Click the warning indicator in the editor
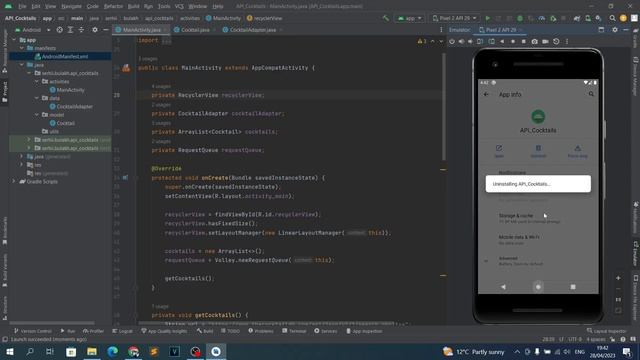The width and height of the screenshot is (640, 360). point(422,41)
